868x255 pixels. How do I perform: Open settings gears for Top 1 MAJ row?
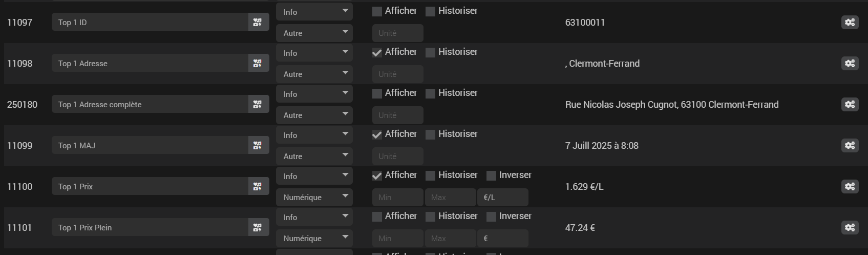(850, 145)
